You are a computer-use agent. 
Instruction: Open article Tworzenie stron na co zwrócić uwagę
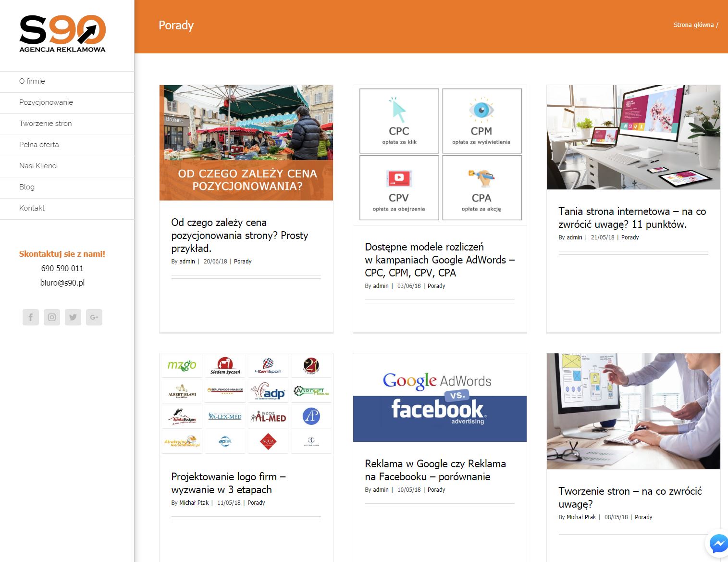630,498
